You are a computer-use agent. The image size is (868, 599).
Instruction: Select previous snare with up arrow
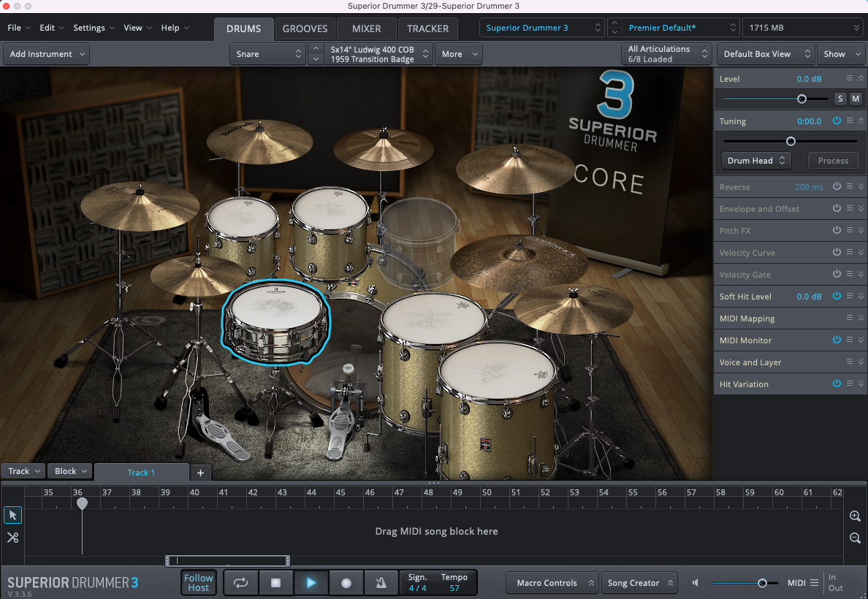point(316,49)
